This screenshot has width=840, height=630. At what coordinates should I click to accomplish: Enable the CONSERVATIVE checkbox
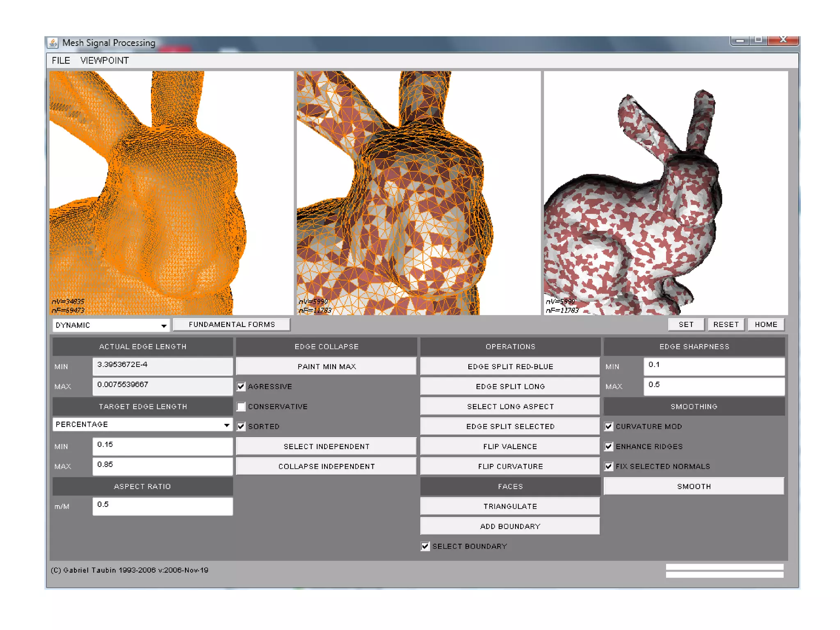(x=241, y=406)
